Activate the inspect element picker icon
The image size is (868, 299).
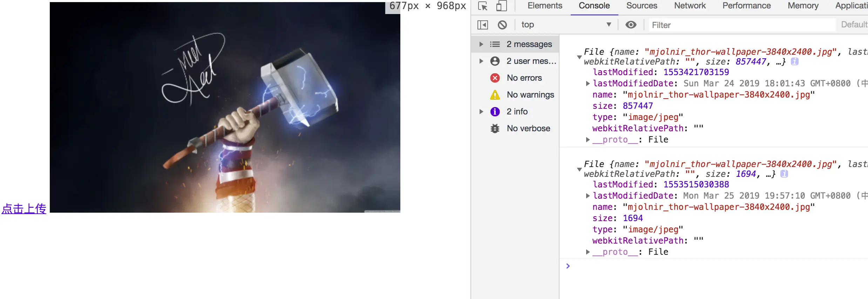tap(483, 6)
